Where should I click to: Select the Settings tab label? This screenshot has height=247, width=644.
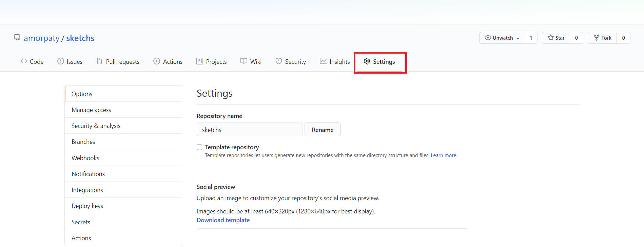click(x=384, y=61)
